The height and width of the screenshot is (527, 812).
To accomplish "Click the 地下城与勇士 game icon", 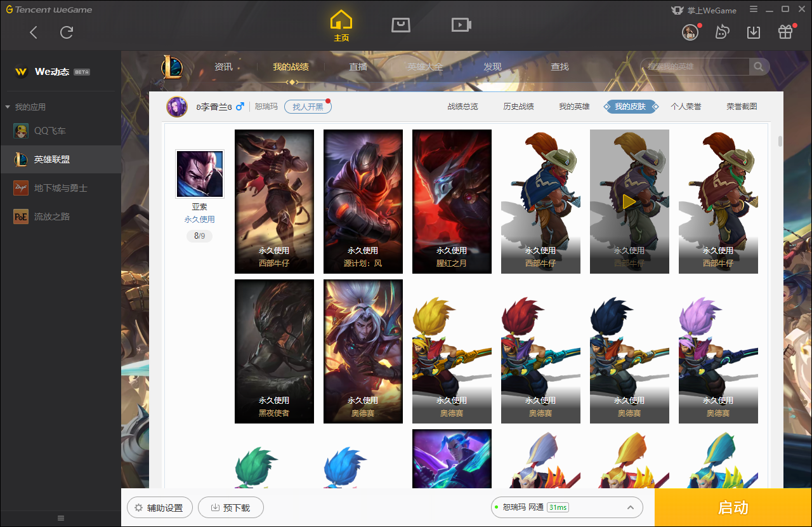I will pyautogui.click(x=21, y=188).
